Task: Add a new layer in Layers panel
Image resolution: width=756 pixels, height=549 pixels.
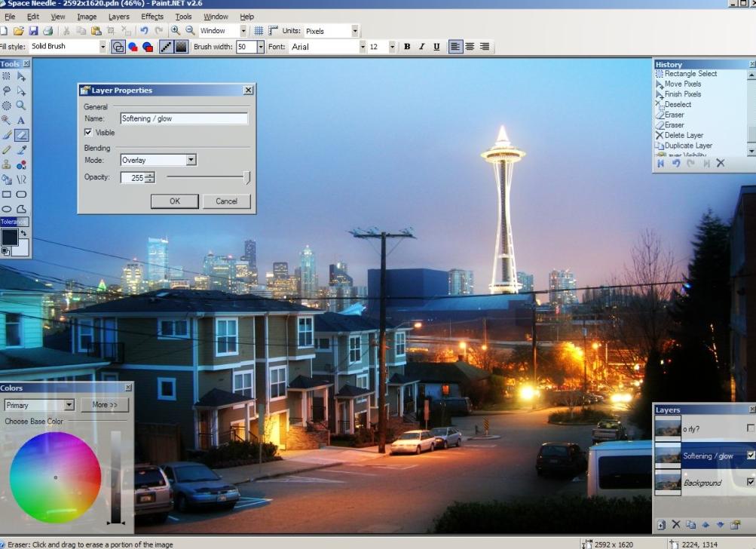Action: [x=662, y=525]
